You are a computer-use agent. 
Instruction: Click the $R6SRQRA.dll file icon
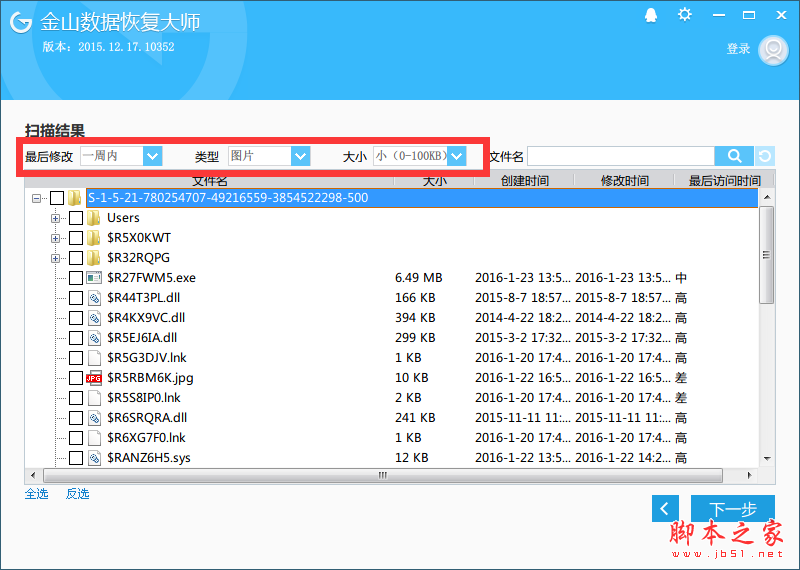(x=94, y=418)
